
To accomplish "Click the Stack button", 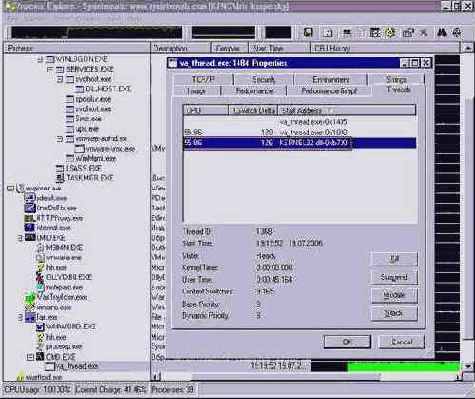I will click(x=394, y=313).
